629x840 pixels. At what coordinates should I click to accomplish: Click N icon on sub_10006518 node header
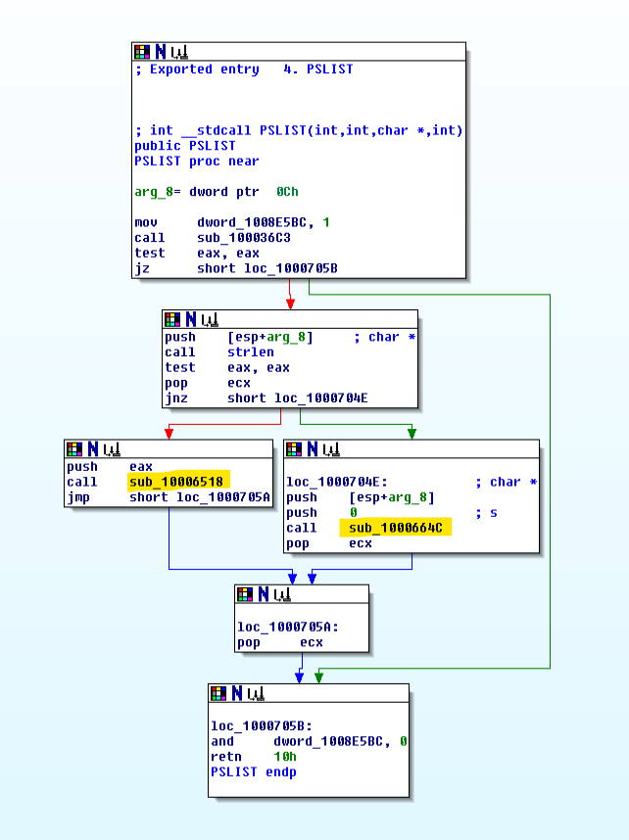pos(92,449)
